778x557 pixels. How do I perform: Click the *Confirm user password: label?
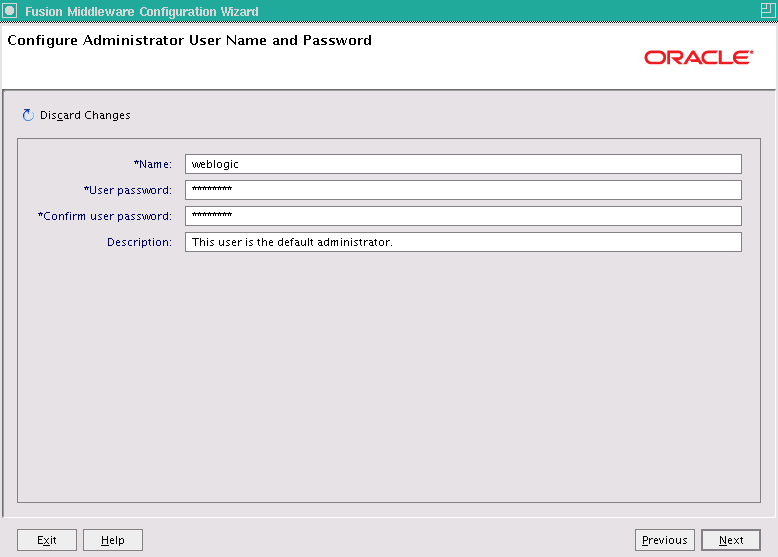[105, 216]
